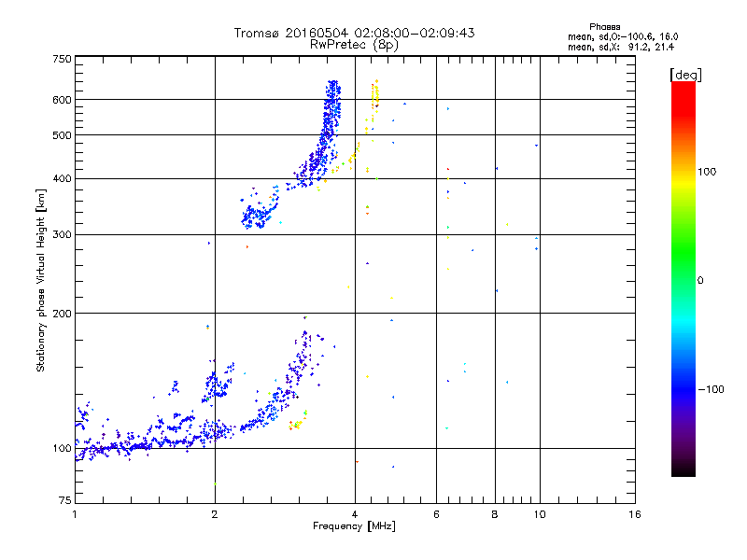
Task: Click the 'mean, sd,O:-100.6, 16.0' statistics line
Action: [x=623, y=36]
